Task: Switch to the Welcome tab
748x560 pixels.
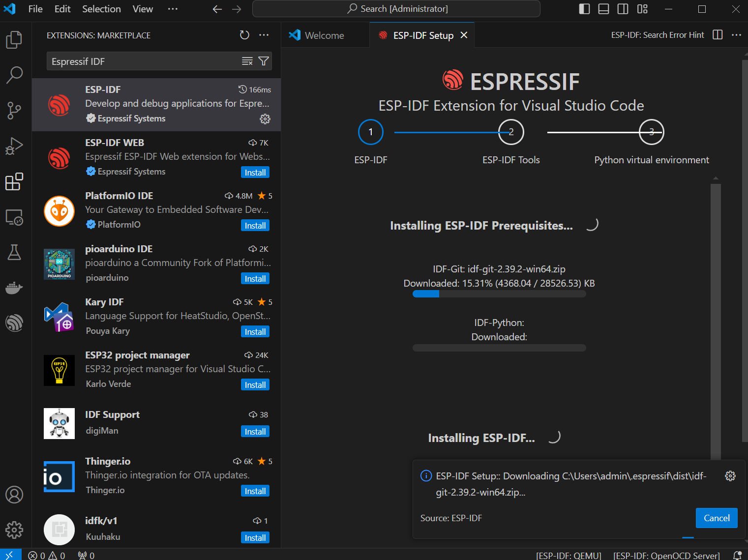Action: 325,35
